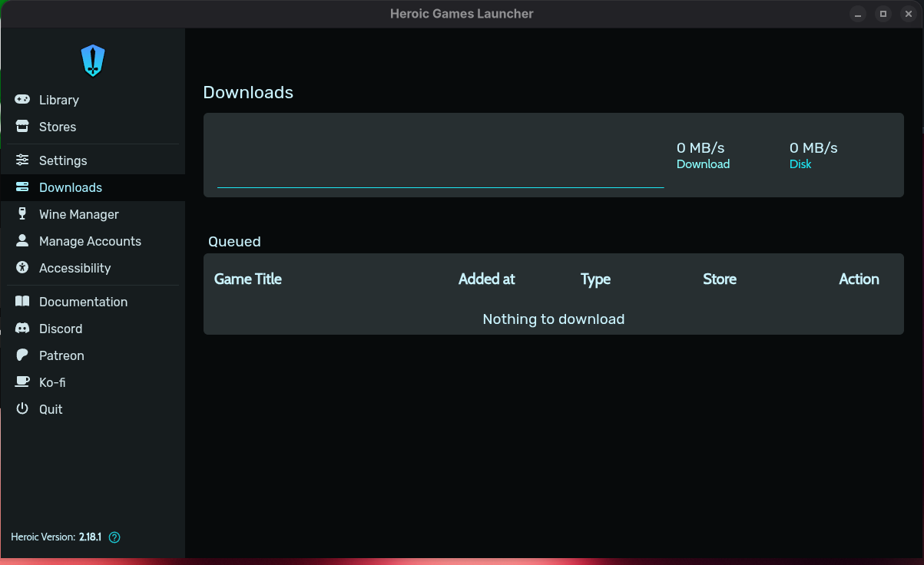Open the Ko-fi link label
Viewport: 924px width, 565px height.
pyautogui.click(x=52, y=382)
